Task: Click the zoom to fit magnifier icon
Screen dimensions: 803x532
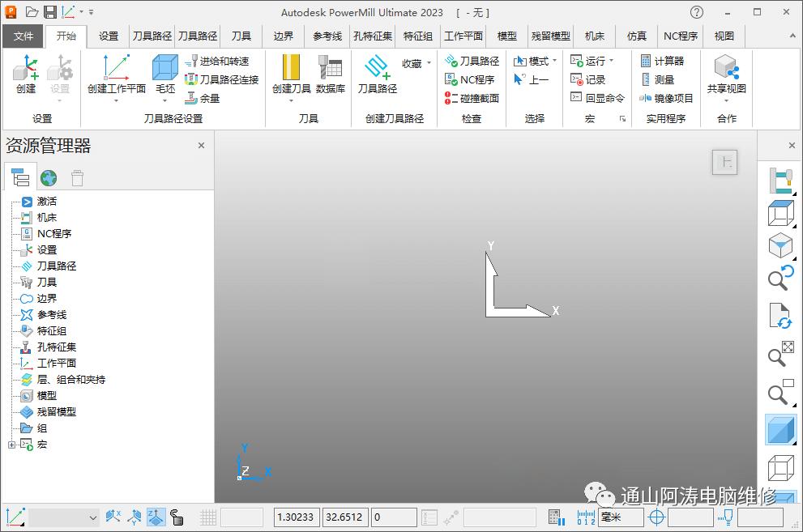Action: [781, 354]
